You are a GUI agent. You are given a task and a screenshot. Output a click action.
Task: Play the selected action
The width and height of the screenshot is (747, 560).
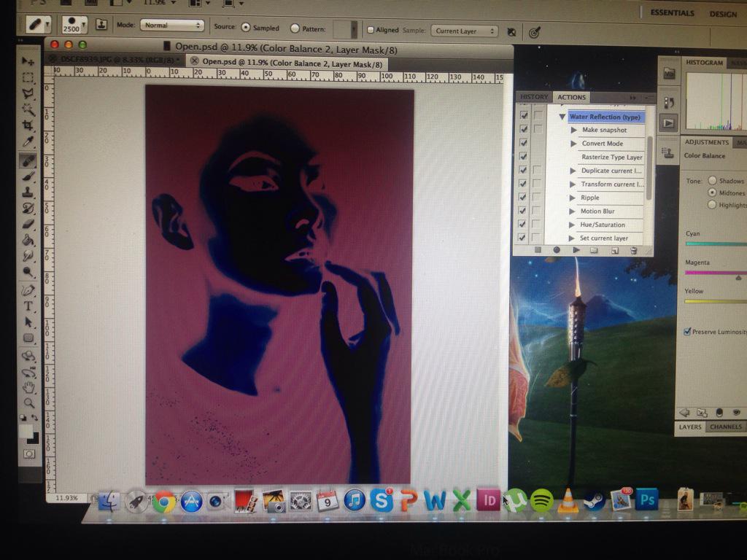(x=576, y=250)
